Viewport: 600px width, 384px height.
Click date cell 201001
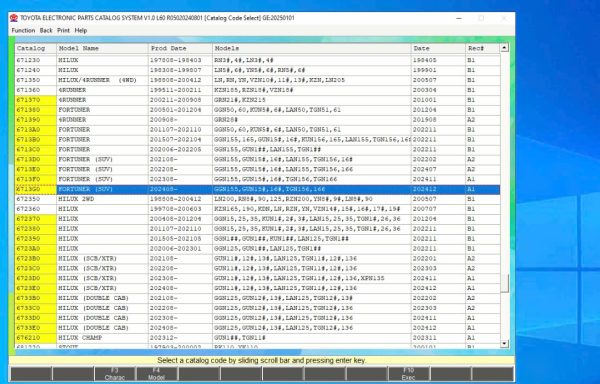coord(424,100)
